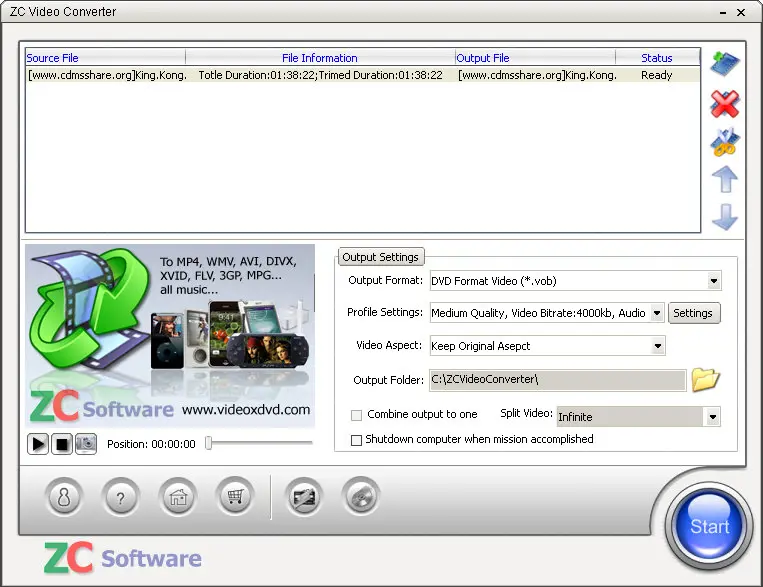Toggle Shutdown computer when mission accomplished
763x587 pixels.
click(x=356, y=440)
